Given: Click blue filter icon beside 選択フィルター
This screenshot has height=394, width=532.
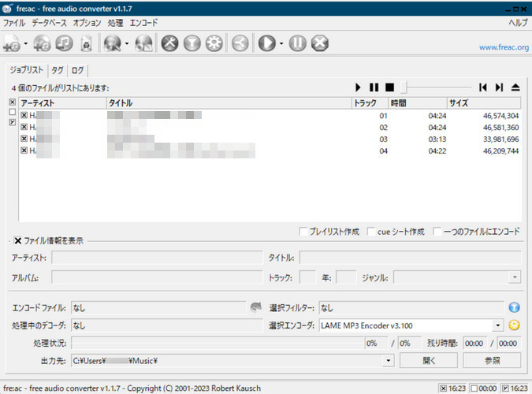Looking at the screenshot, I should click(515, 307).
